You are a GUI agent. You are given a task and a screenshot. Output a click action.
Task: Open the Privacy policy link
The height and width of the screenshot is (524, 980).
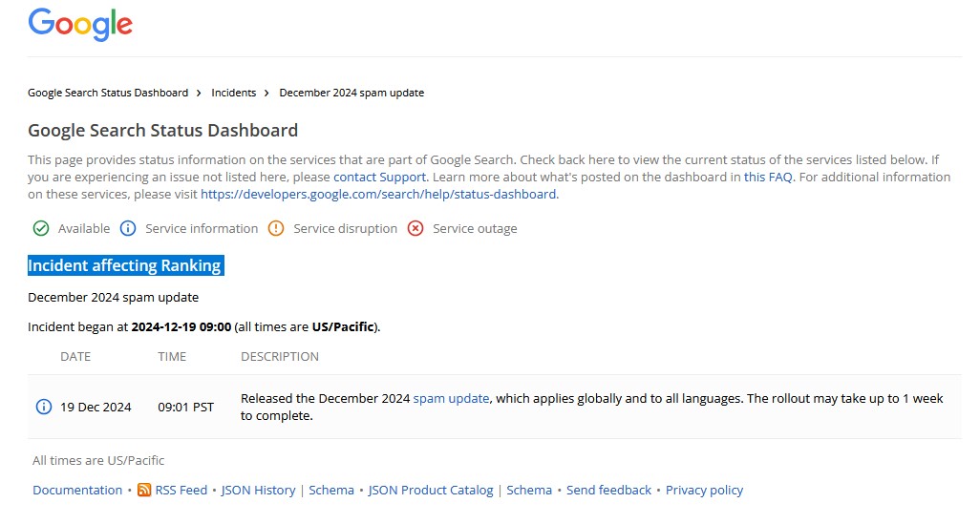704,491
